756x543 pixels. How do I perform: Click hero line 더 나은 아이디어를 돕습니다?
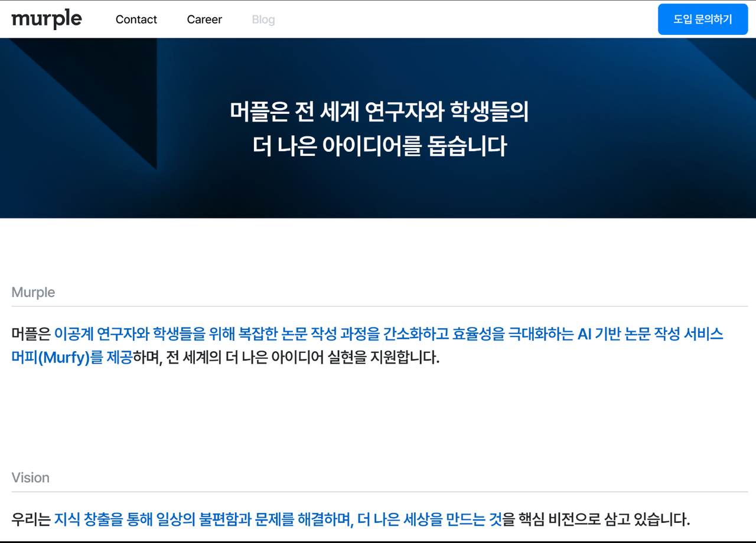click(x=379, y=146)
